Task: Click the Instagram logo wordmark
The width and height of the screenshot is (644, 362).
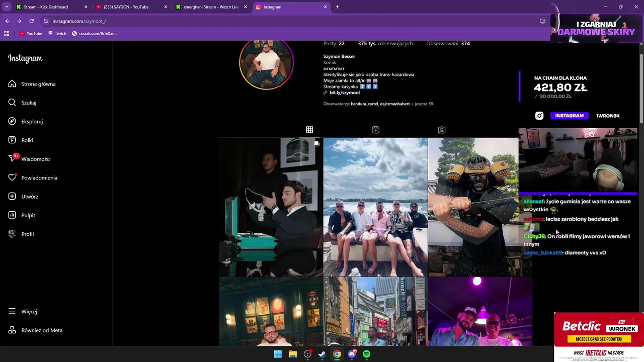Action: point(25,58)
